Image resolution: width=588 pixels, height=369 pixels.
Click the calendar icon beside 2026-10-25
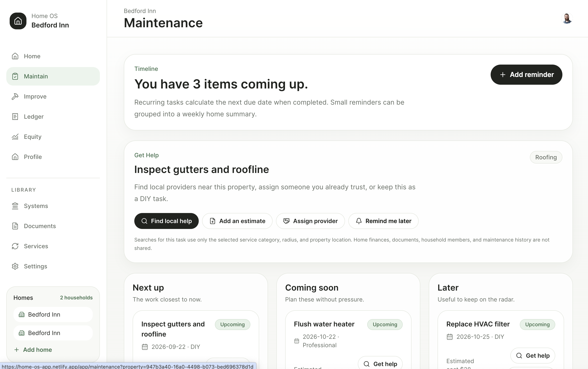pyautogui.click(x=449, y=337)
